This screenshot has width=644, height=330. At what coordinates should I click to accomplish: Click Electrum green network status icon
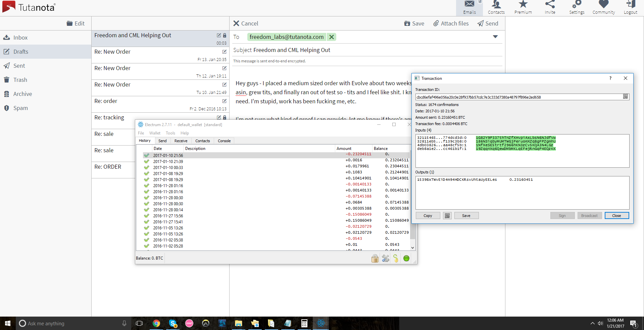pos(406,258)
